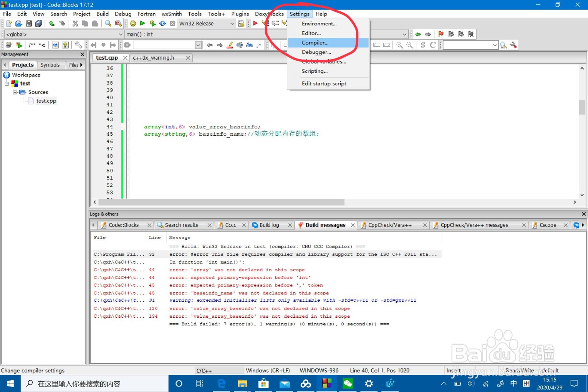
Task: Open the Win32 Release build target dropdown
Action: 232,24
